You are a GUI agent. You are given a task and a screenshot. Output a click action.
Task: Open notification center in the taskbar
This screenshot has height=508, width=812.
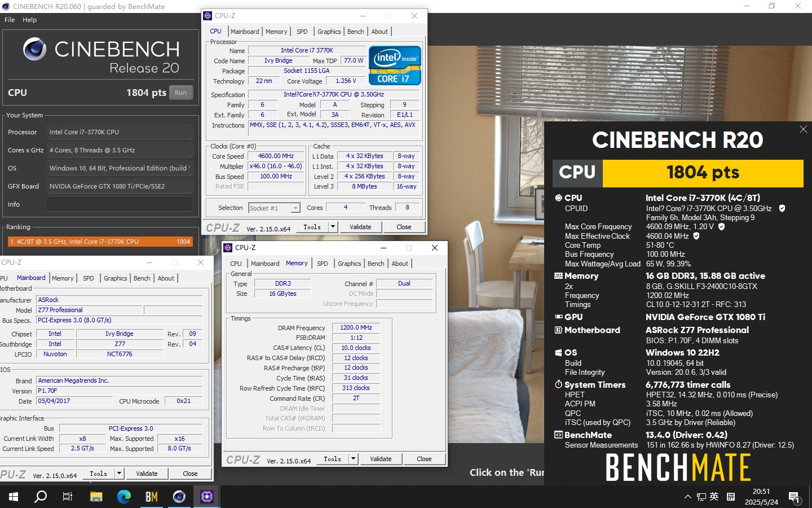(795, 497)
